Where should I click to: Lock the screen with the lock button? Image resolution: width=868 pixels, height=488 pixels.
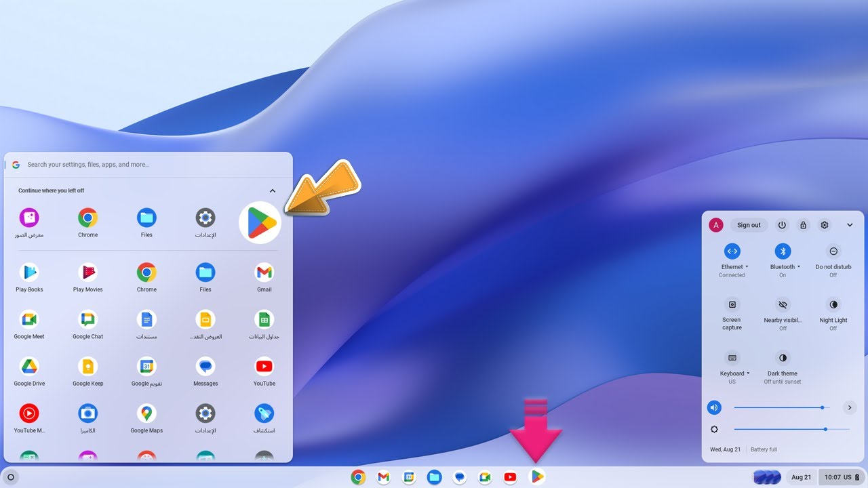[803, 225]
